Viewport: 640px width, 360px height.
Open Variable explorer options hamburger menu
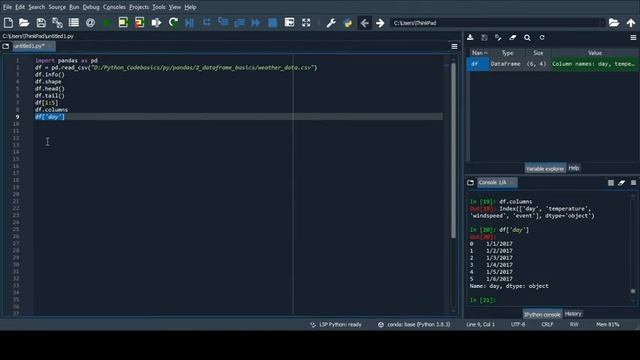click(633, 38)
